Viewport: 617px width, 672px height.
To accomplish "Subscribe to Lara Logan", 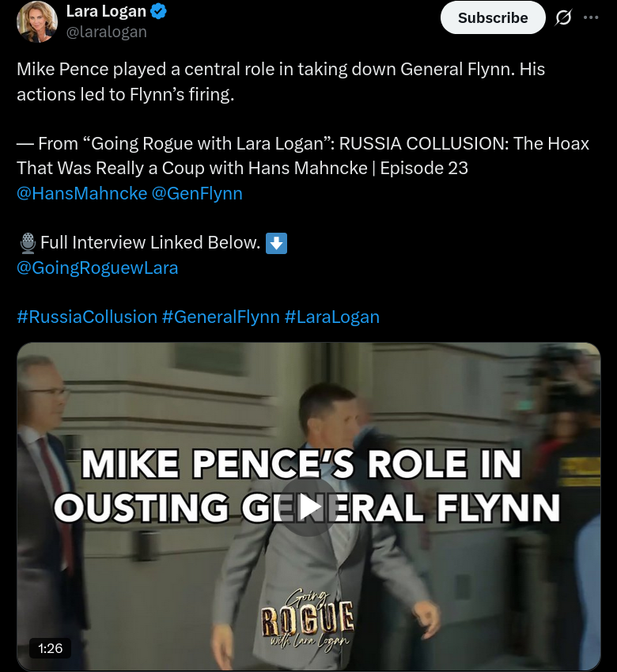I will [493, 17].
